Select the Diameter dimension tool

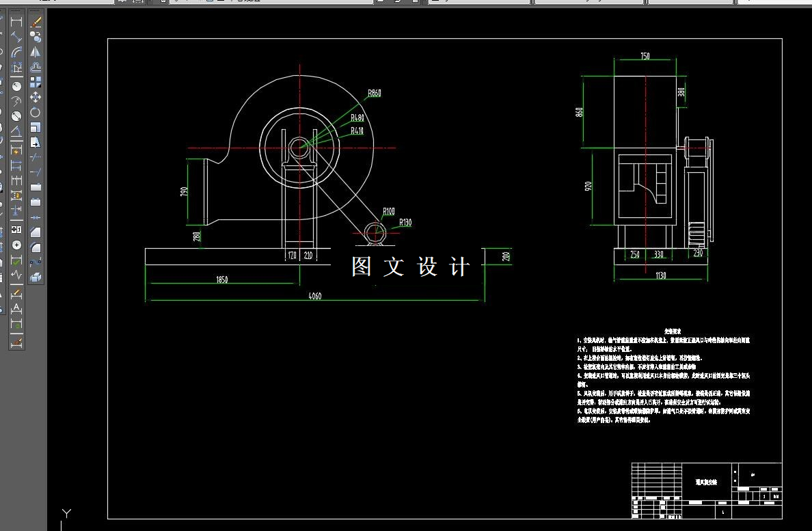click(16, 116)
